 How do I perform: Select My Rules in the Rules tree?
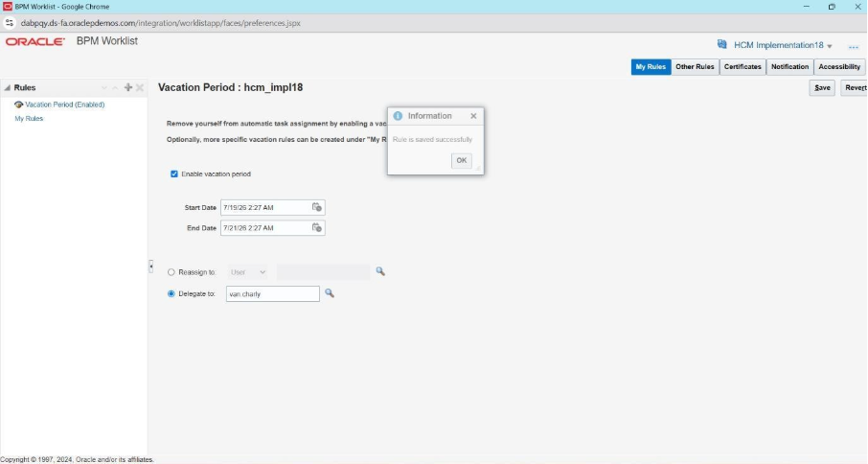tap(29, 119)
